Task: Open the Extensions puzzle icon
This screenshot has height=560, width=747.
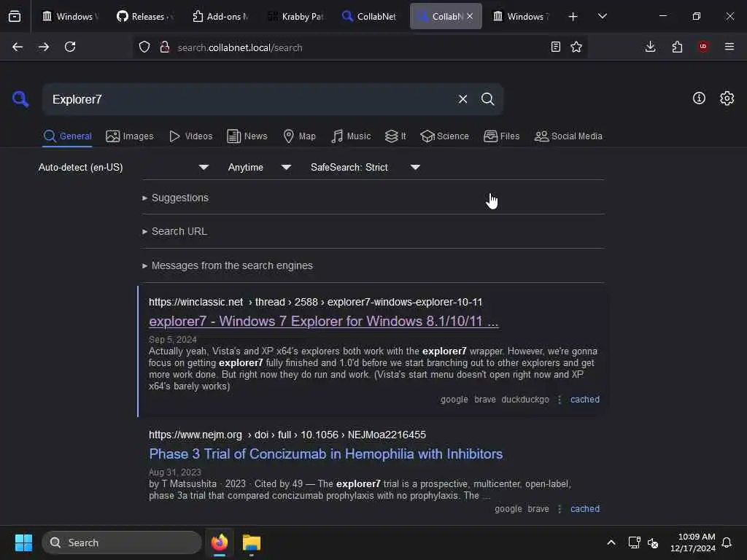Action: click(x=677, y=47)
